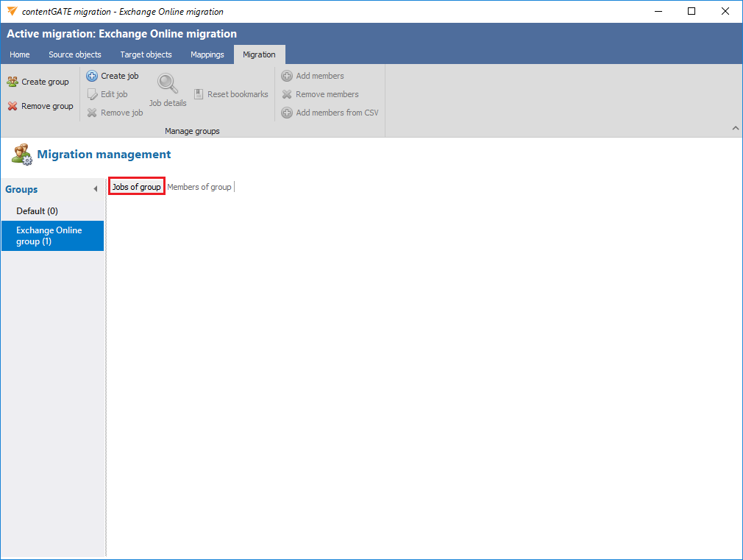The height and width of the screenshot is (560, 743).
Task: Click the Remove group red X icon
Action: pyautogui.click(x=13, y=106)
